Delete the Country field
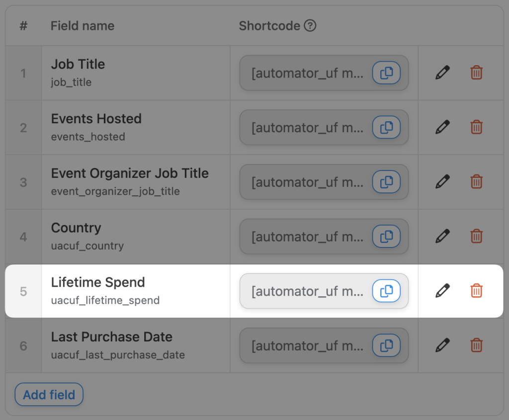This screenshot has height=420, width=509. coord(476,236)
